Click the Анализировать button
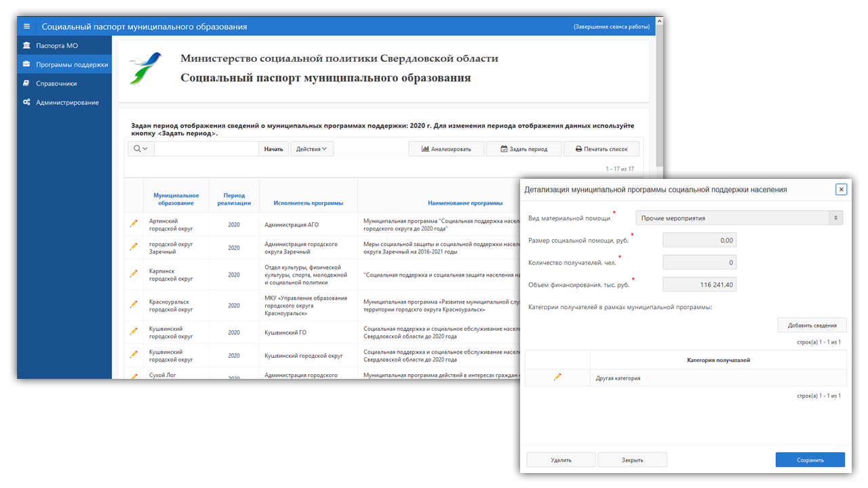 (x=446, y=148)
